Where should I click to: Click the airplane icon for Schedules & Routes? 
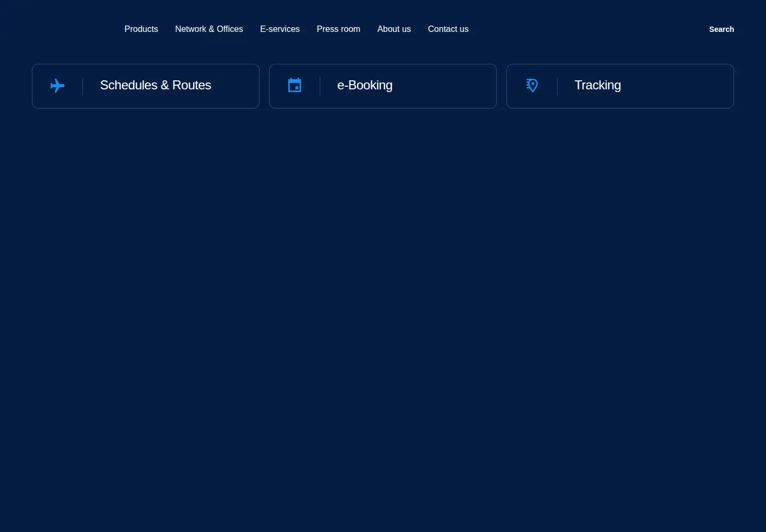tap(57, 86)
